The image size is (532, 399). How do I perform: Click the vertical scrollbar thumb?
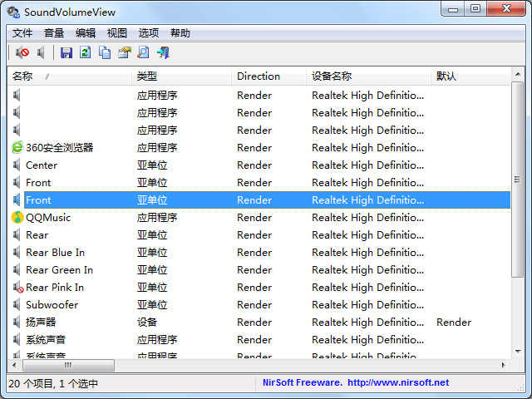(518, 180)
